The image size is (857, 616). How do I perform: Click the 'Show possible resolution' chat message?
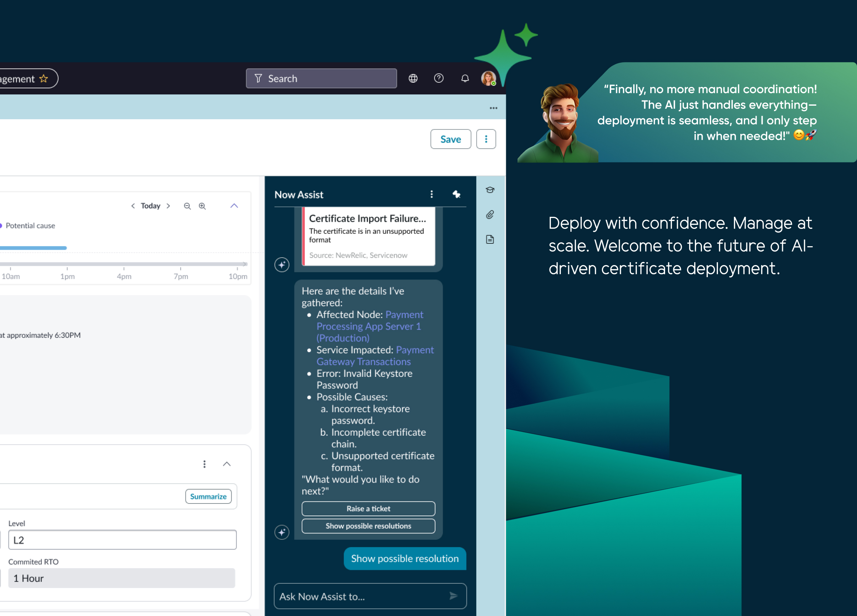coord(405,559)
